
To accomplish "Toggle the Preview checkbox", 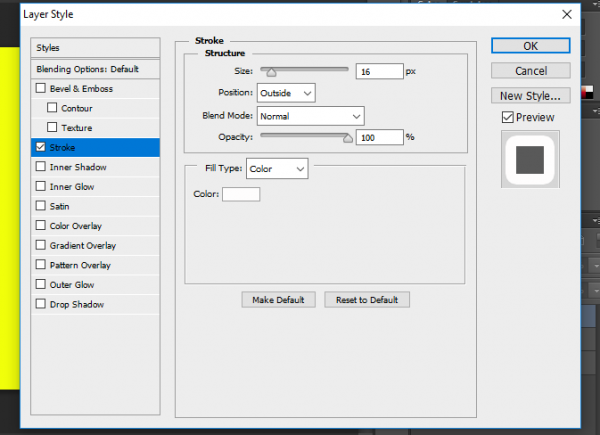I will pos(508,117).
